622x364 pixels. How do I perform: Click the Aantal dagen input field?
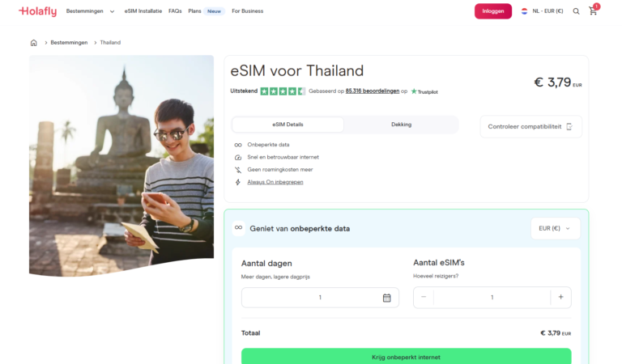(x=312, y=298)
